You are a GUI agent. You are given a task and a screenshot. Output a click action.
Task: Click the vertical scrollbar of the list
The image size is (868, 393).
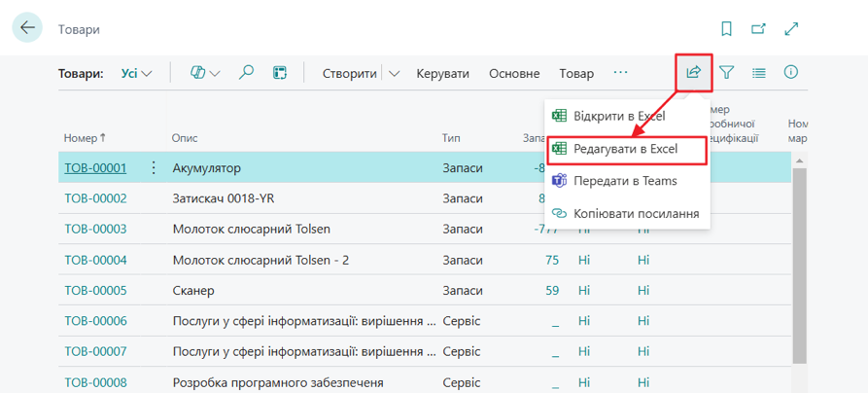(x=800, y=272)
